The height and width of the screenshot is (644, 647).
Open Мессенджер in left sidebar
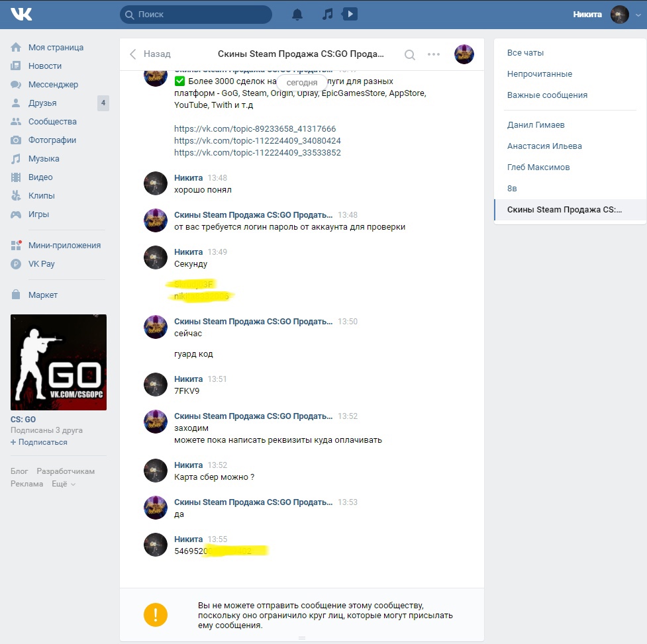tap(53, 85)
